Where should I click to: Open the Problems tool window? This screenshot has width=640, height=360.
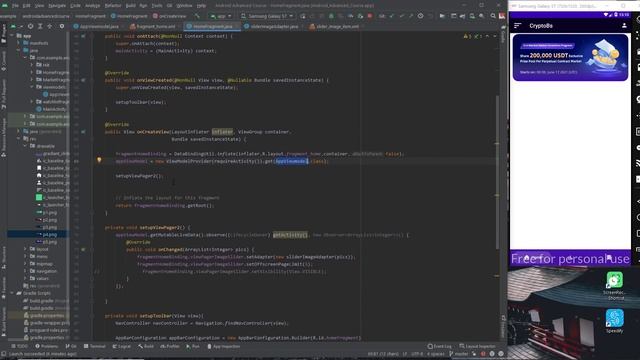click(47, 346)
